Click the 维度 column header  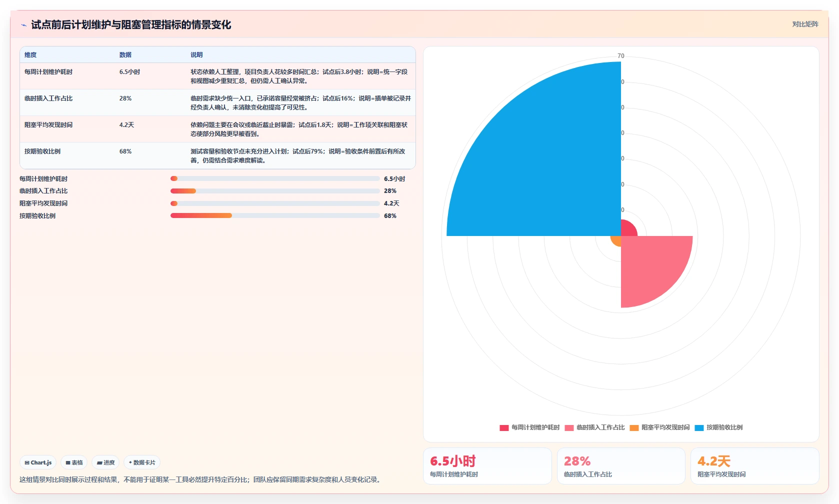coord(30,55)
